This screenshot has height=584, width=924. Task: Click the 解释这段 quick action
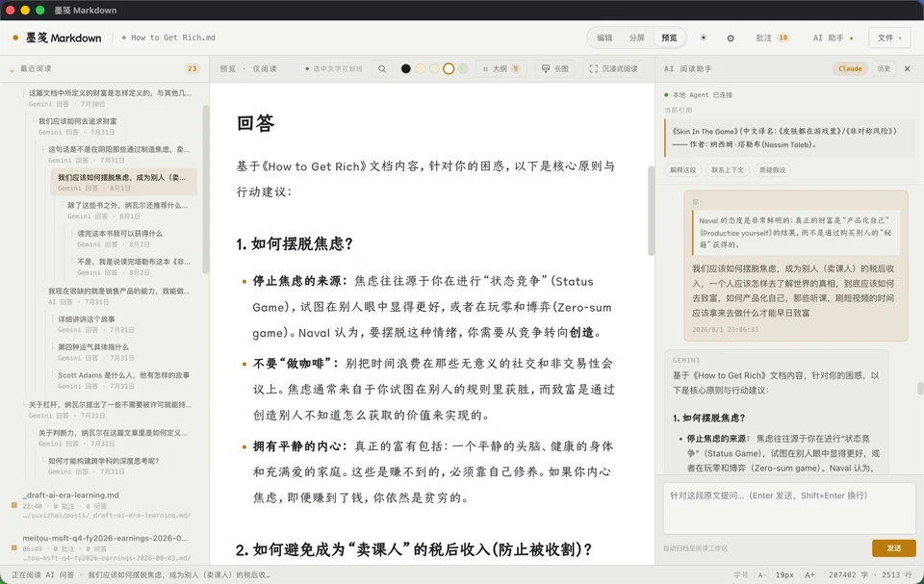(683, 169)
